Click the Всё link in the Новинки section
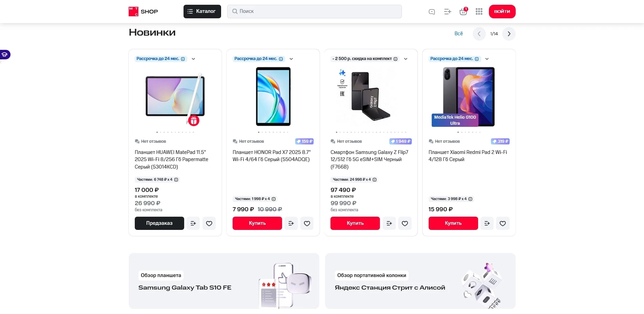This screenshot has width=644, height=314. pyautogui.click(x=458, y=34)
